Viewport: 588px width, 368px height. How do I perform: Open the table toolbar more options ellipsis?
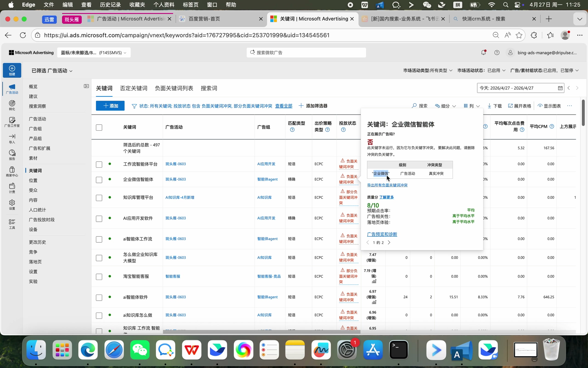point(570,106)
